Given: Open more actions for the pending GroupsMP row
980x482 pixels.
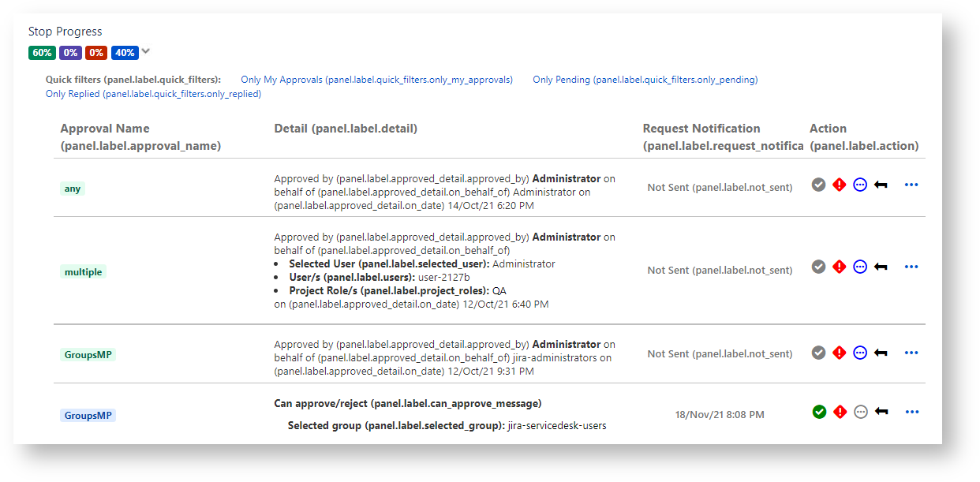Looking at the screenshot, I should click(911, 412).
